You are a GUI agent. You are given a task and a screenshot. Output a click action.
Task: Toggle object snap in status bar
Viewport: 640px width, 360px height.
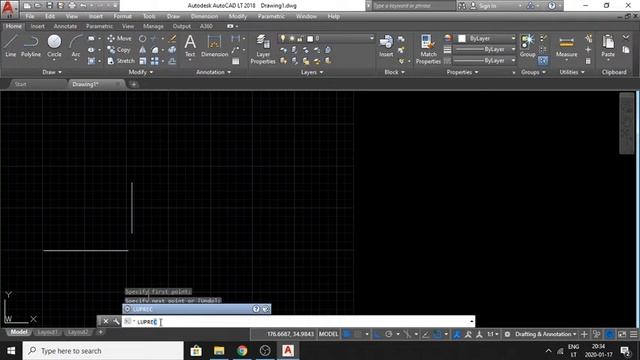point(437,334)
